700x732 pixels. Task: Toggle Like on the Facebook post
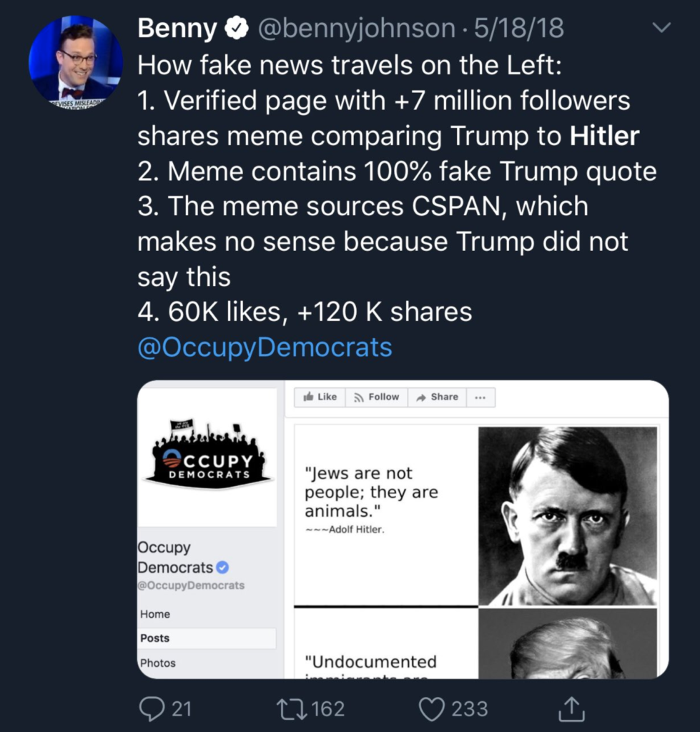click(319, 397)
